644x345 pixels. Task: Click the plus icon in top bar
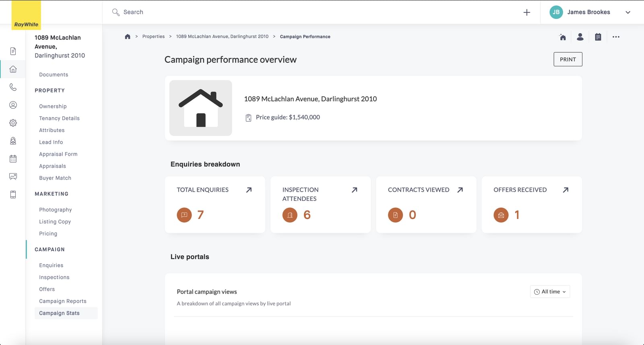(x=526, y=12)
